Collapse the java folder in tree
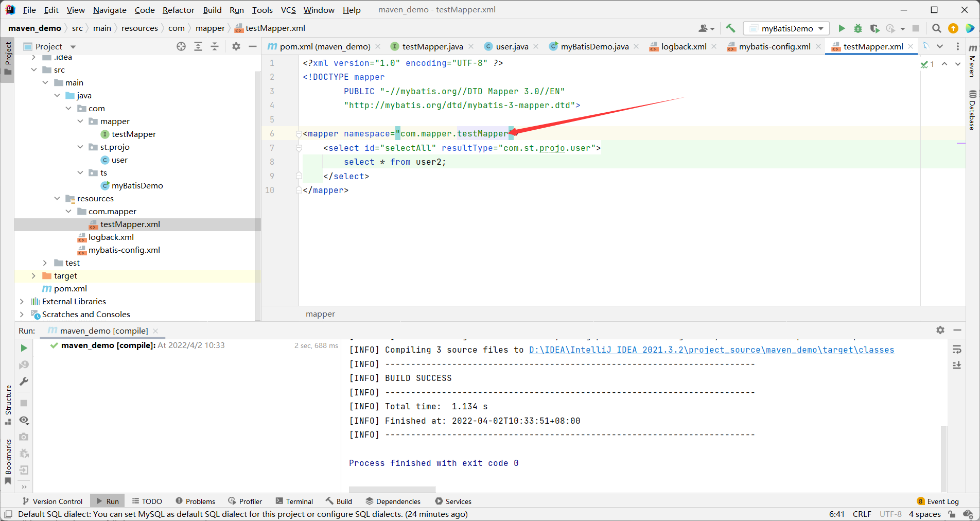The width and height of the screenshot is (980, 521). (57, 95)
